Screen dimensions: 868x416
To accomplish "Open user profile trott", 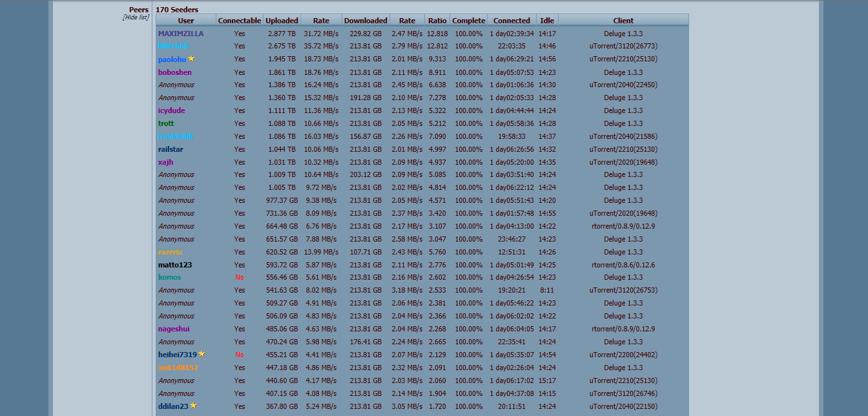I will coord(166,123).
